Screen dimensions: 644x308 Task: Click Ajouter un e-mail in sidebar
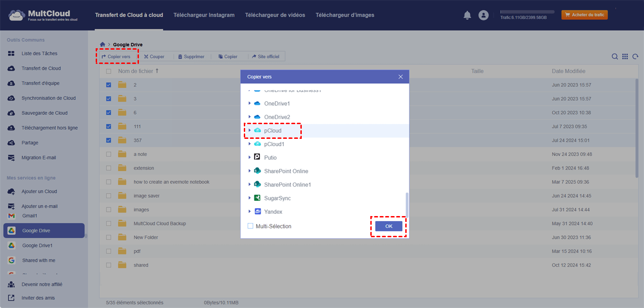tap(40, 206)
